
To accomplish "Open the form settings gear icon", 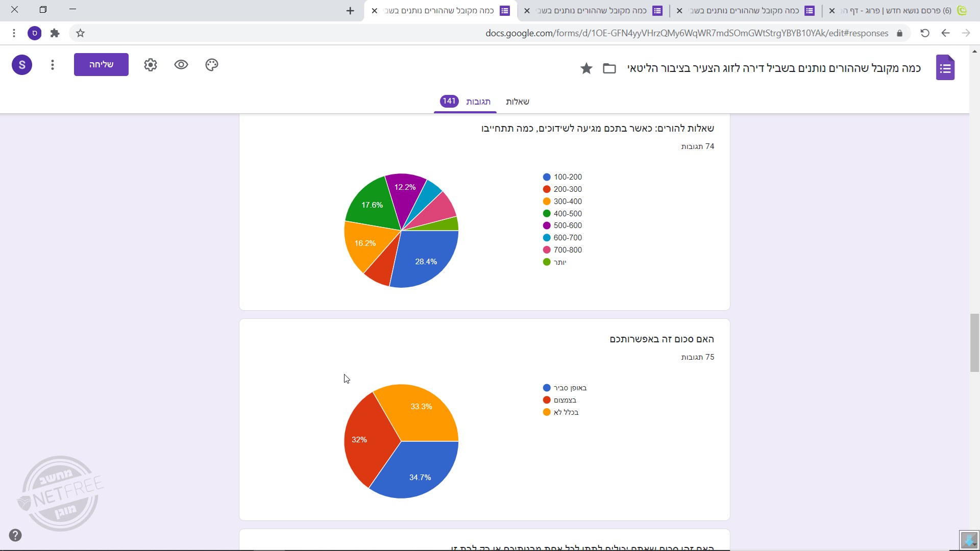I will [x=151, y=65].
